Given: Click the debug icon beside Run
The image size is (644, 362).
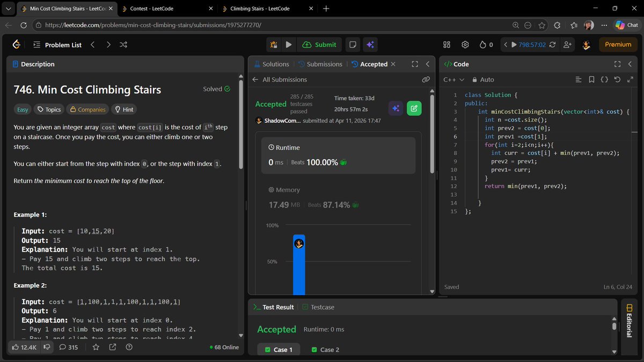Looking at the screenshot, I should [274, 45].
